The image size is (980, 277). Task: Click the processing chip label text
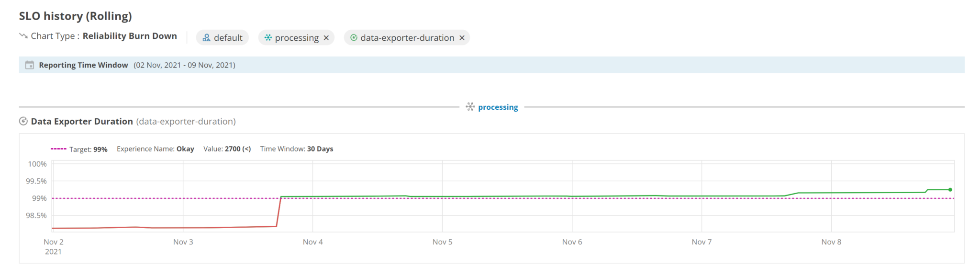297,38
